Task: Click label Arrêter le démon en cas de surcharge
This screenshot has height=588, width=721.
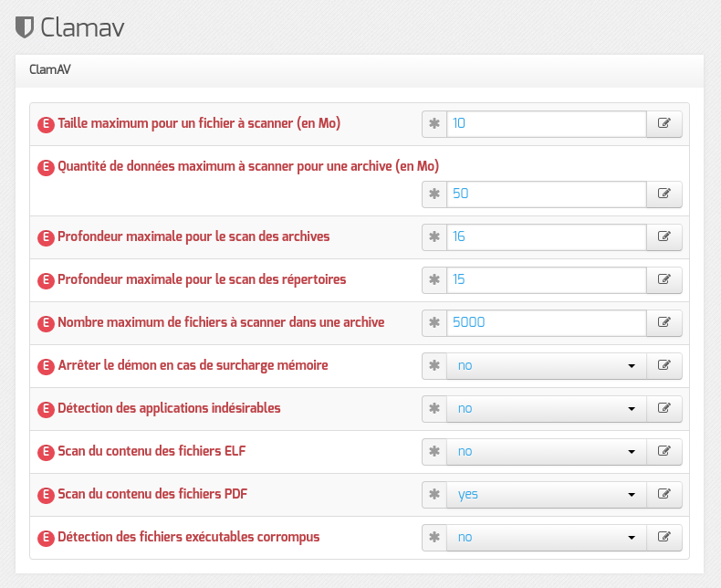Action: pos(193,366)
